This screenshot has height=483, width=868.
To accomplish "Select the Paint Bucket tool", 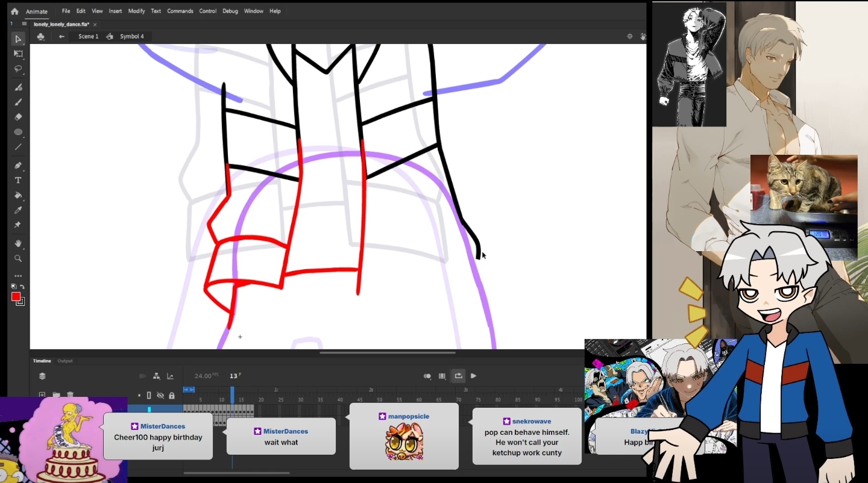I will pos(18,195).
